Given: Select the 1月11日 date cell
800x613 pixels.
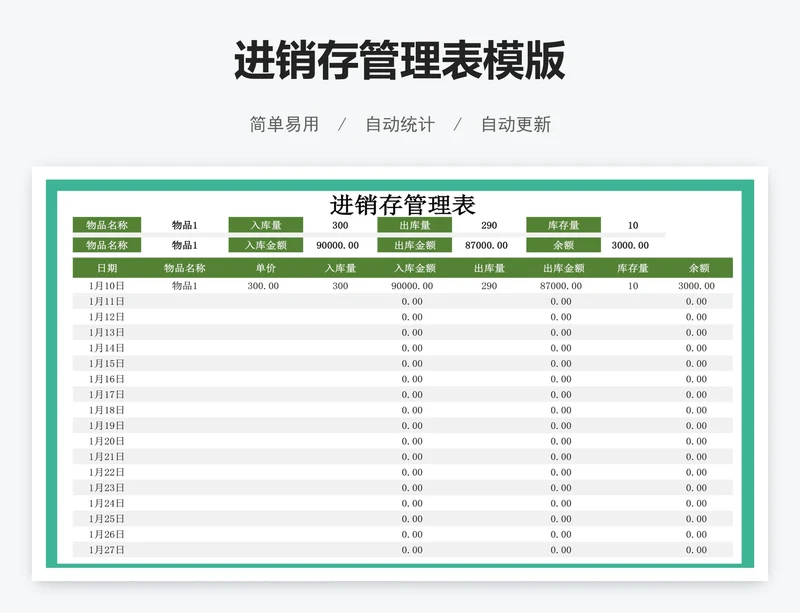Looking at the screenshot, I should [x=107, y=301].
